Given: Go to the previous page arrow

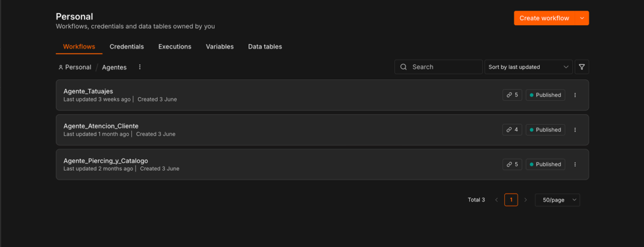Looking at the screenshot, I should pyautogui.click(x=496, y=200).
